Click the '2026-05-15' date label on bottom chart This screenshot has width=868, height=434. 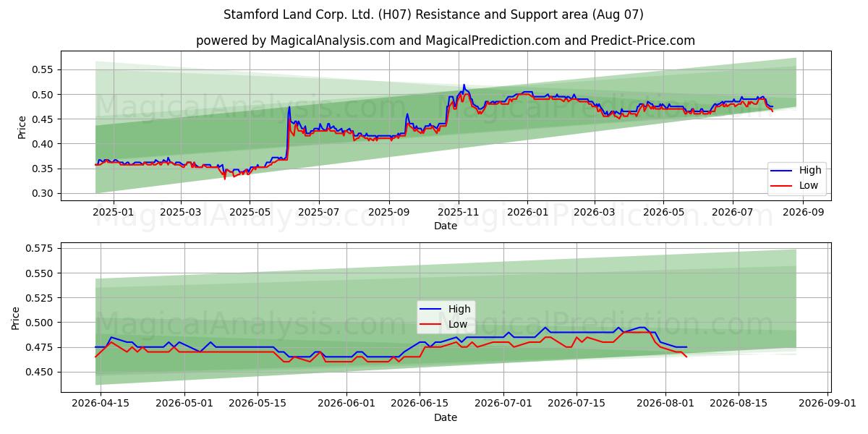tap(257, 404)
